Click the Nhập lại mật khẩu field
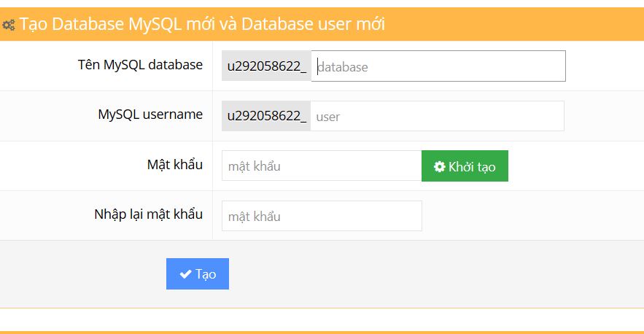Screen dimensions: 644x334 [322, 216]
